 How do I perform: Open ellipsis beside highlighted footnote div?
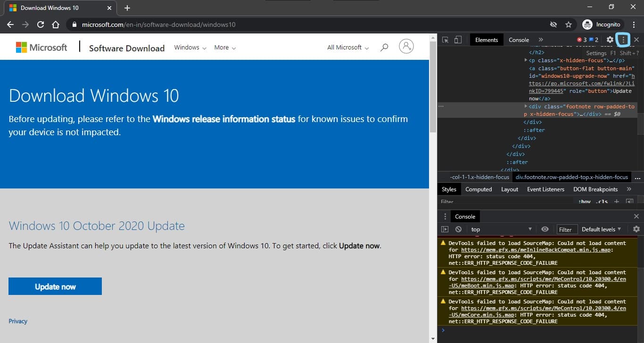441,107
